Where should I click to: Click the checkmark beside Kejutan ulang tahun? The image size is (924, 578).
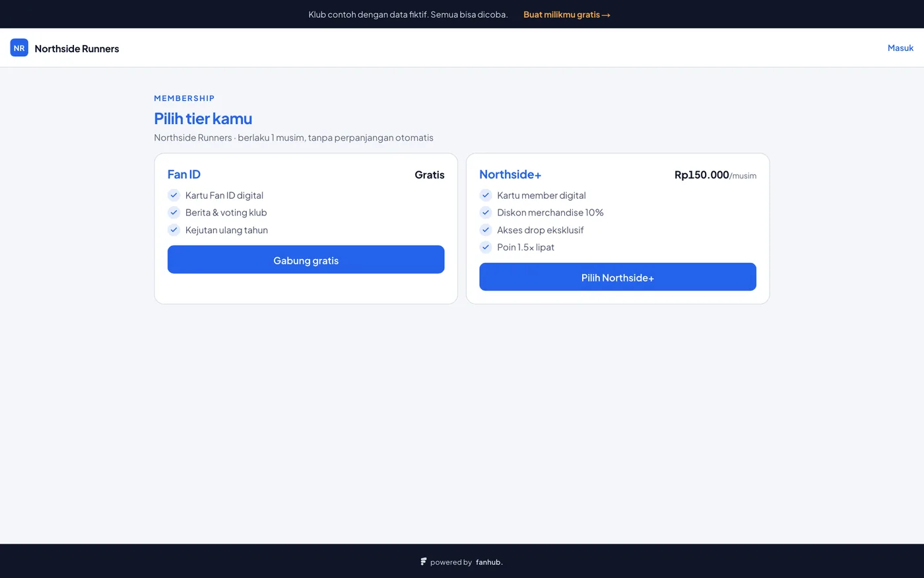coord(174,230)
